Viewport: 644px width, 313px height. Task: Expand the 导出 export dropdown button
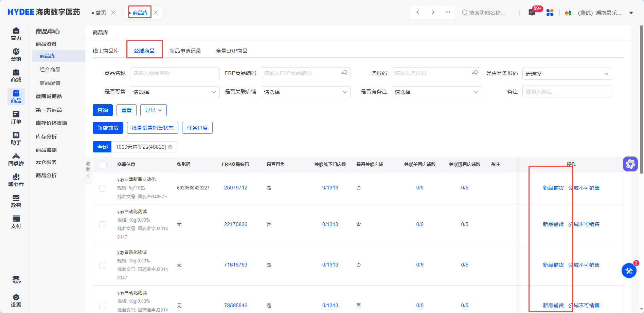(x=153, y=110)
